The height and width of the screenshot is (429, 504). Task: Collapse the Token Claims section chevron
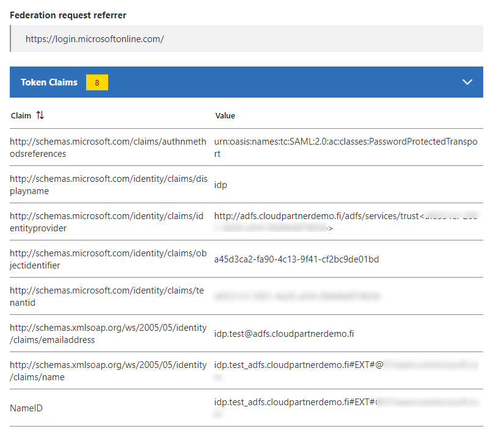pyautogui.click(x=467, y=82)
